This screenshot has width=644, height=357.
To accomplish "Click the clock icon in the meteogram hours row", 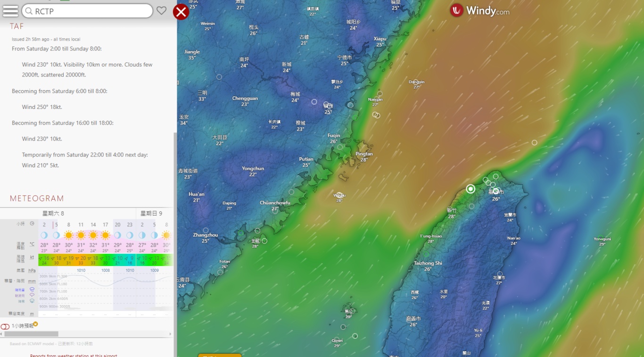I will (32, 224).
